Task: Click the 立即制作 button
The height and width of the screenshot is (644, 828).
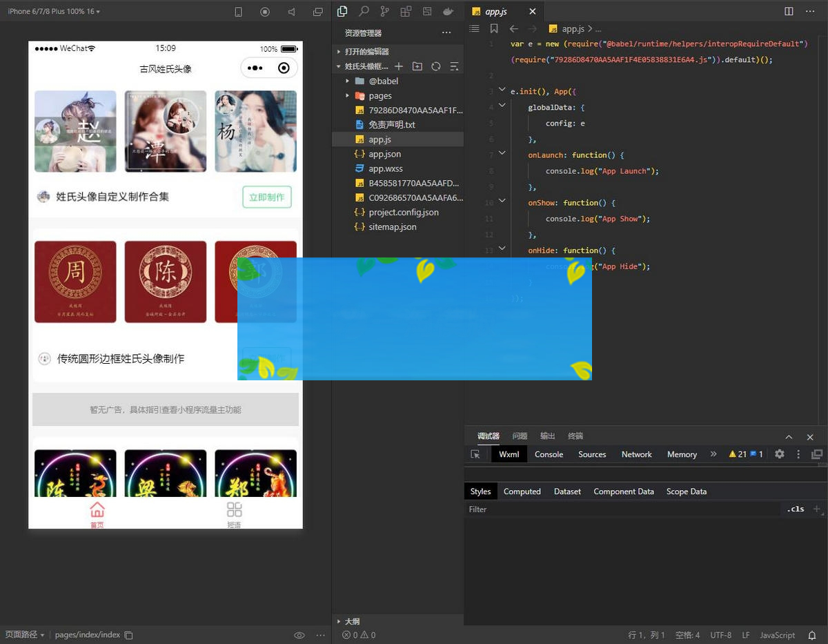Action: (x=266, y=197)
